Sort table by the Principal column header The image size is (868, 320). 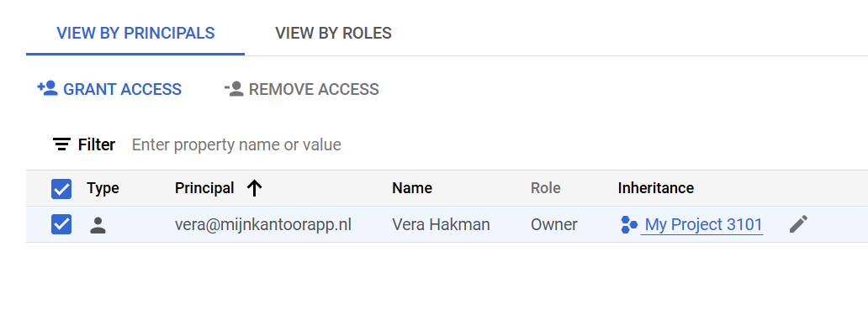pos(204,188)
